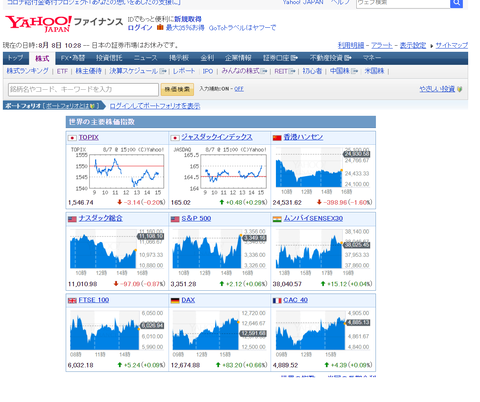
Task: Open the 香港ハンセン link
Action: click(303, 137)
